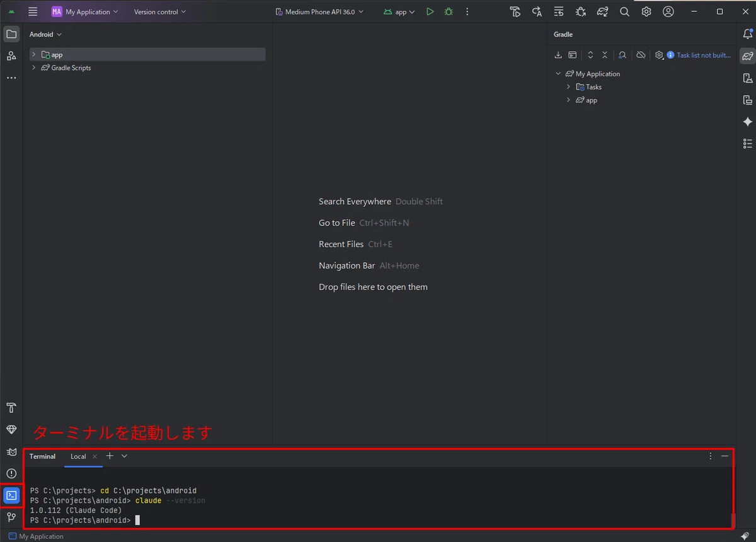Open Gradle build tool settings gear

click(659, 55)
